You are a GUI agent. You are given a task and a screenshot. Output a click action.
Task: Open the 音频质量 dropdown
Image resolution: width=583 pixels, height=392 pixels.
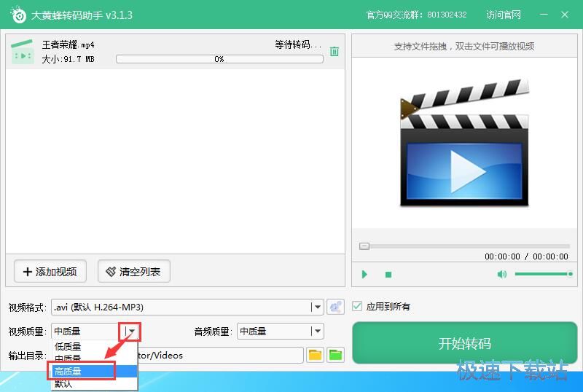point(316,331)
